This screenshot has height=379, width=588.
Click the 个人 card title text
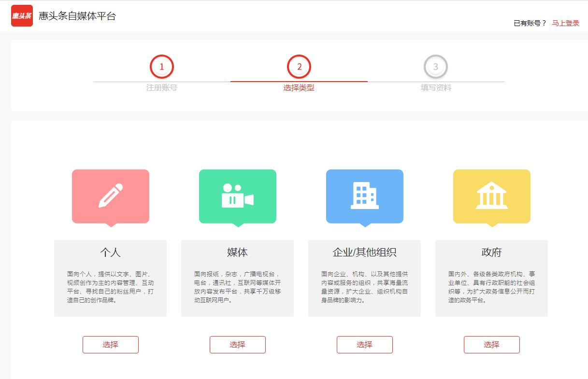tap(110, 252)
